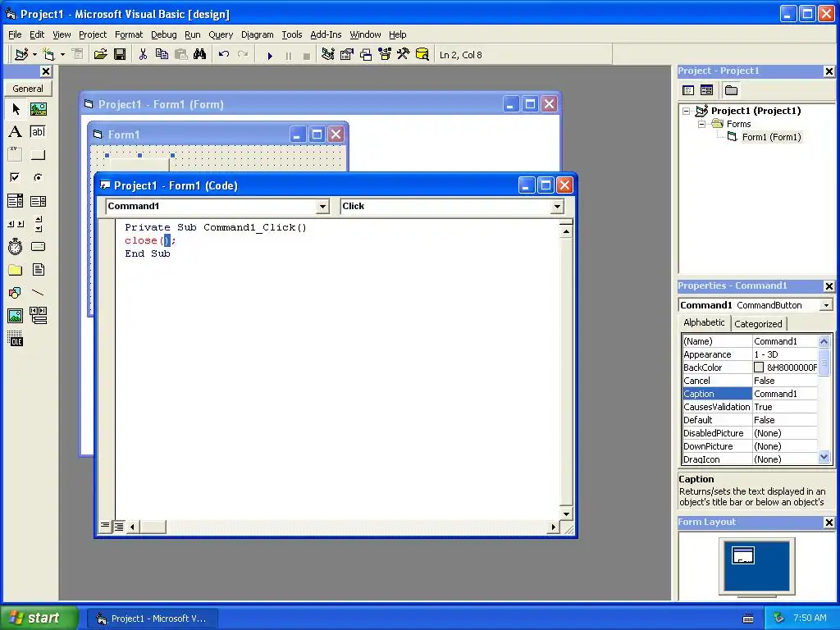Select the OptionButton control tool
Viewport: 840px width, 630px height.
[38, 177]
